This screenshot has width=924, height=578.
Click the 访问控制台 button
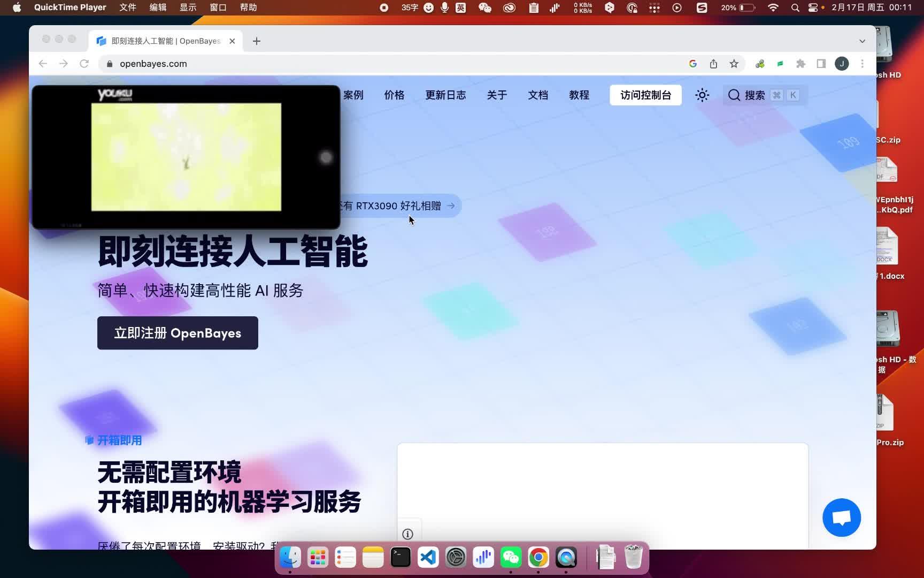coord(645,95)
